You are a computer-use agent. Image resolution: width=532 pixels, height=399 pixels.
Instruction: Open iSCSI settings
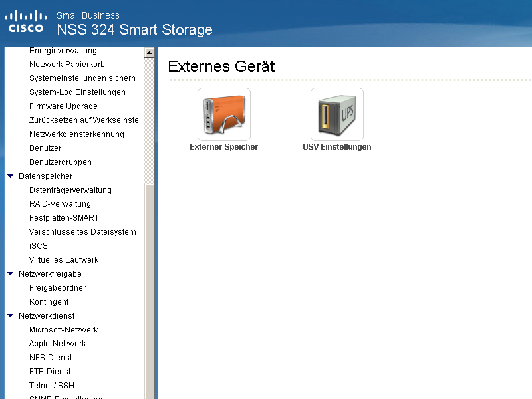(39, 245)
